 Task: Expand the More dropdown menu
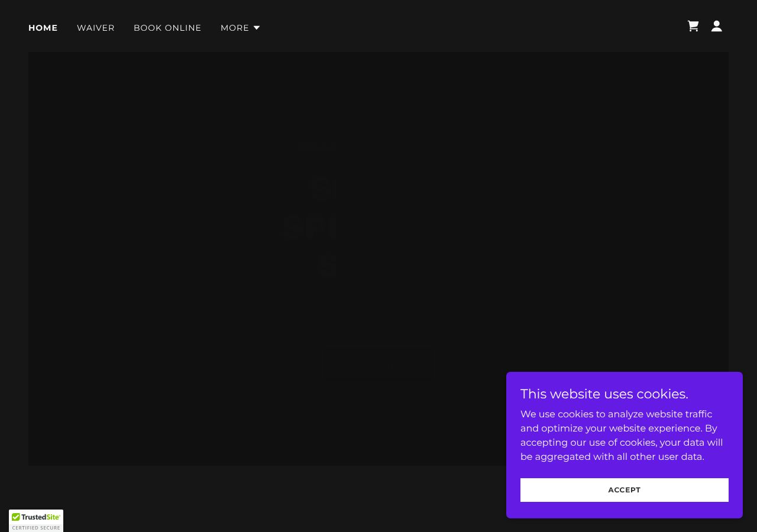coord(240,28)
